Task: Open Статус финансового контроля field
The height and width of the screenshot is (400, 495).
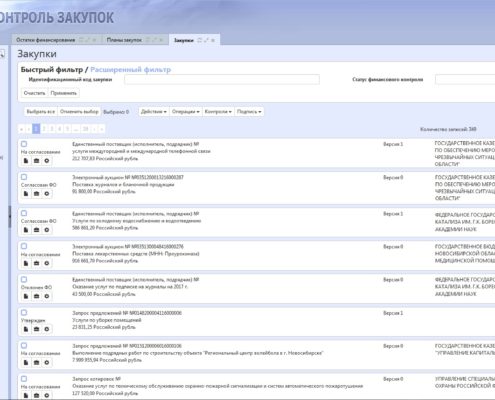Action: click(465, 80)
